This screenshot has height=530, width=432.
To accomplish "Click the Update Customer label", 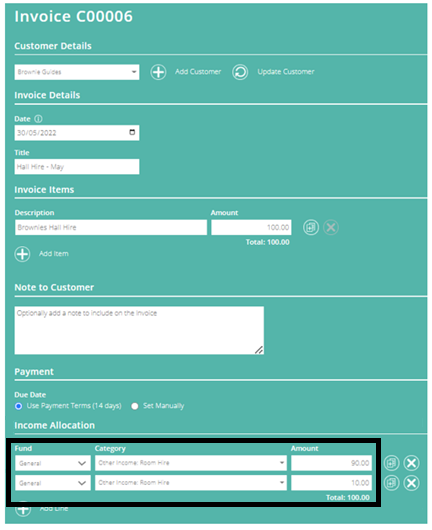I will 286,72.
